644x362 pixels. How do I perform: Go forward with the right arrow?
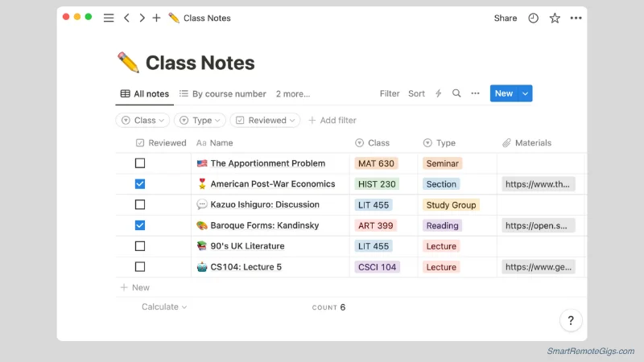[142, 18]
